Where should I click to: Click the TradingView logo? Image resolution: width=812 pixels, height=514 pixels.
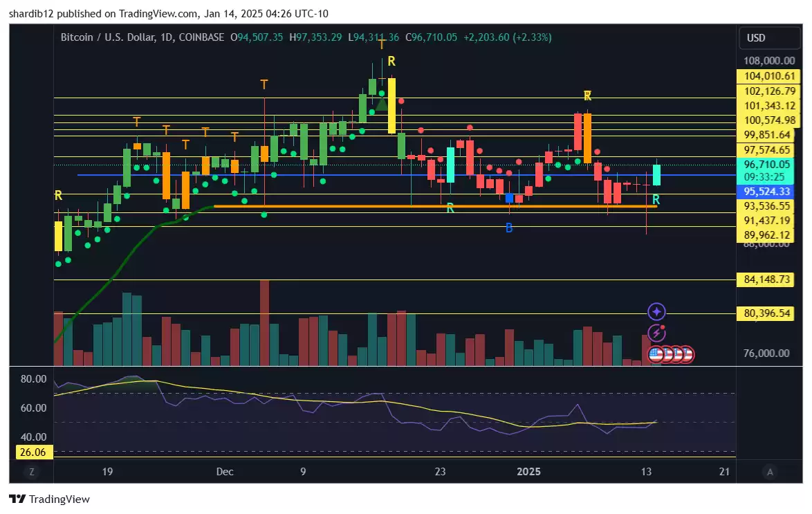(x=50, y=499)
